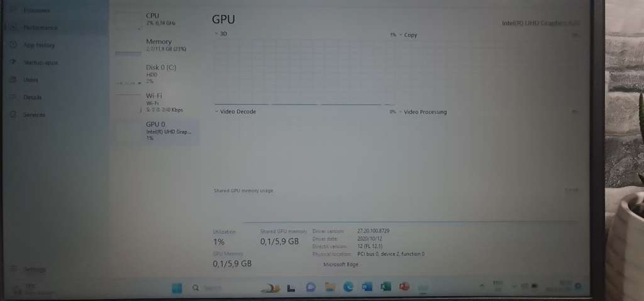
Task: Launch Microsoft Edge from the taskbar
Action: pyautogui.click(x=348, y=287)
